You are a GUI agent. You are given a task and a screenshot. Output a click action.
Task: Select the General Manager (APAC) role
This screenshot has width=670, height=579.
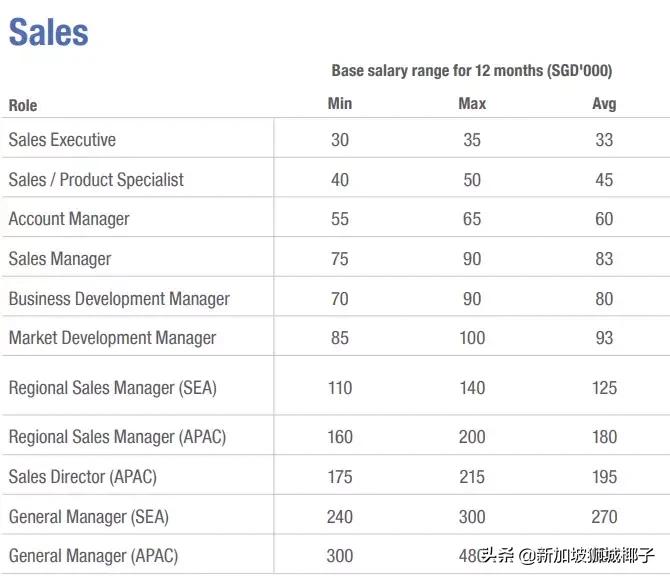coord(93,556)
